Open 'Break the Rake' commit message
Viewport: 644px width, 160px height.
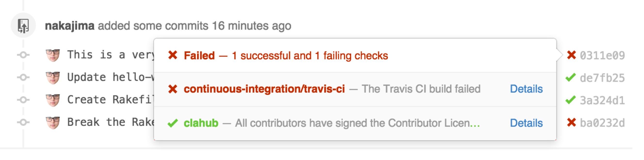pos(110,122)
